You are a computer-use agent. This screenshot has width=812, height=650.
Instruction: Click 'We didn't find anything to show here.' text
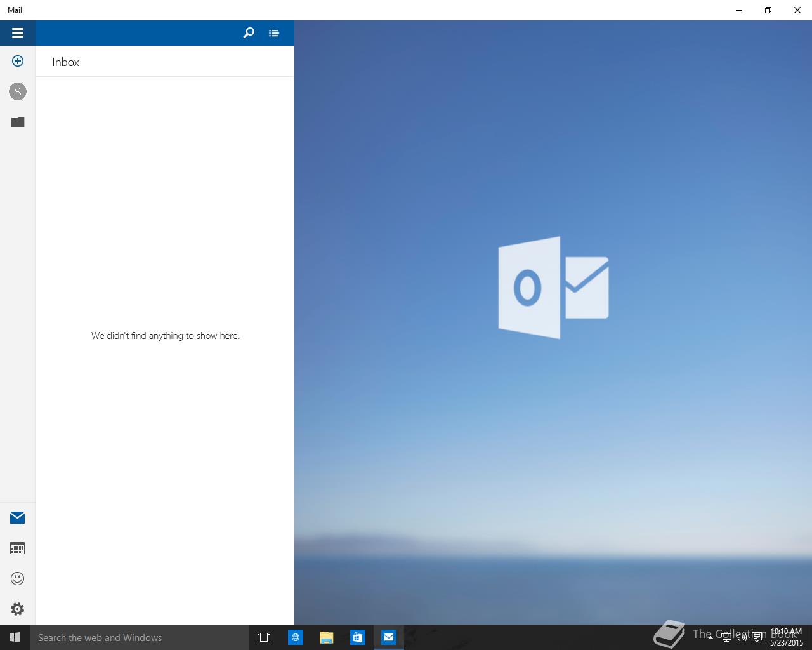[165, 336]
